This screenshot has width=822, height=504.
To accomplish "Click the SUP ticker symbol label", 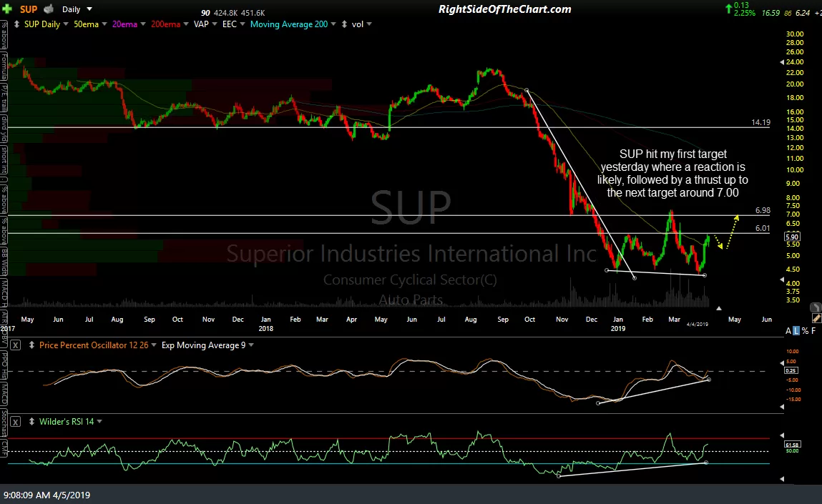I will (29, 9).
